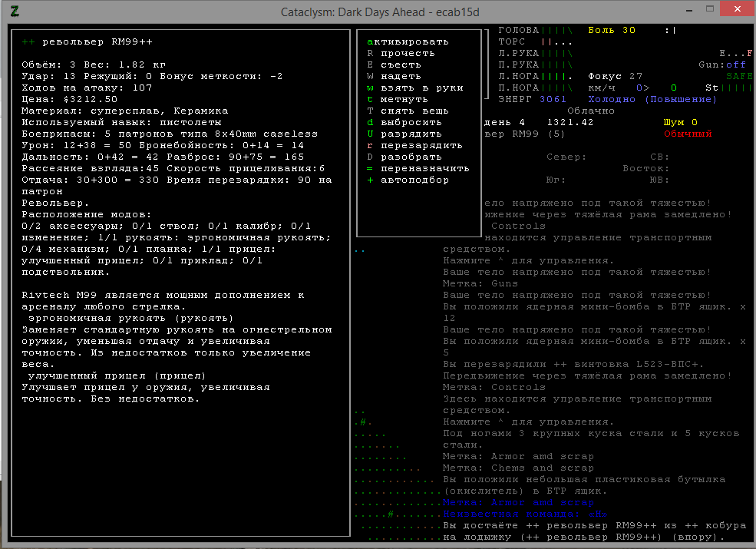Click the 'Расположение модов:' heading
This screenshot has width=756, height=549.
87,215
